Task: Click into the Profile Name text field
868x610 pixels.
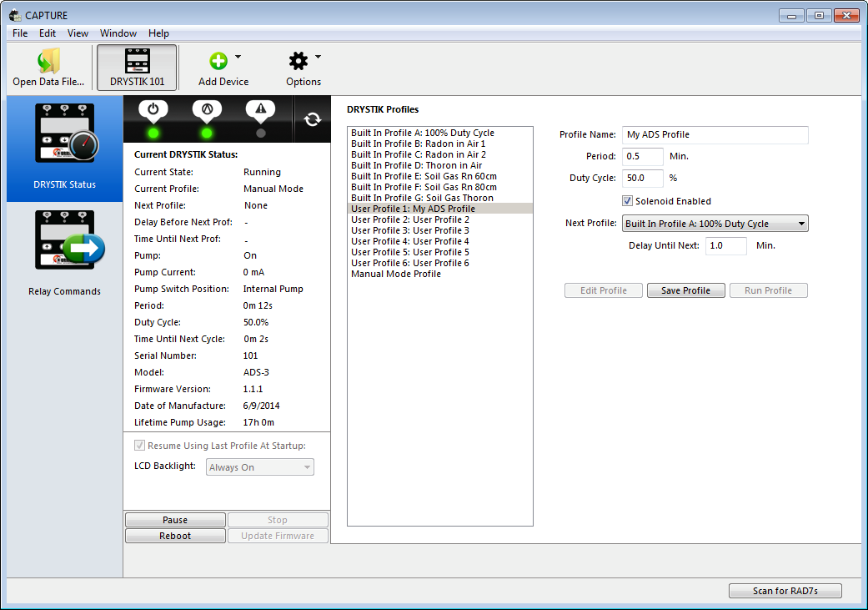Action: 715,134
